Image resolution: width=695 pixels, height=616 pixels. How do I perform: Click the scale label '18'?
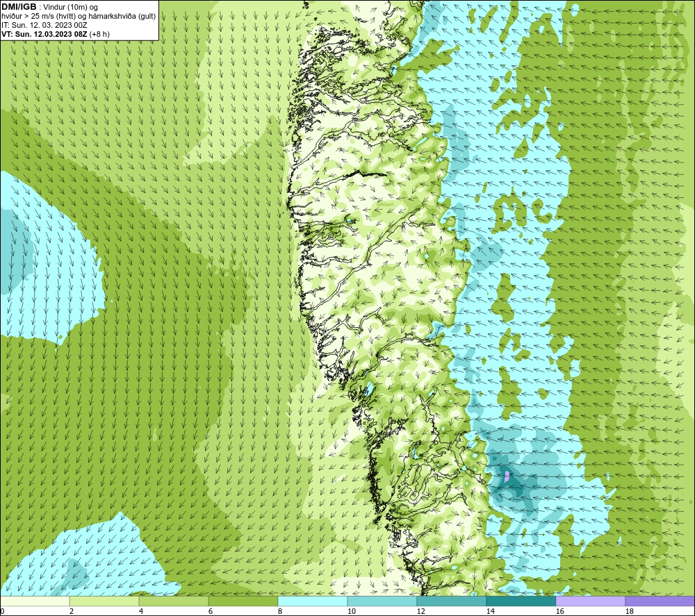630,612
